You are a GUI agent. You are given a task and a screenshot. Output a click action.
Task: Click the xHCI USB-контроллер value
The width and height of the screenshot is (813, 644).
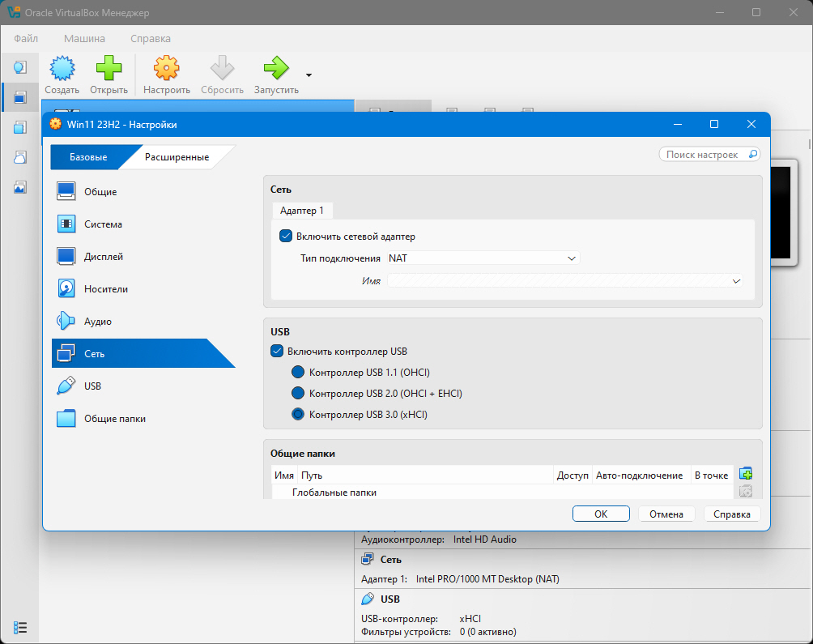click(x=470, y=619)
